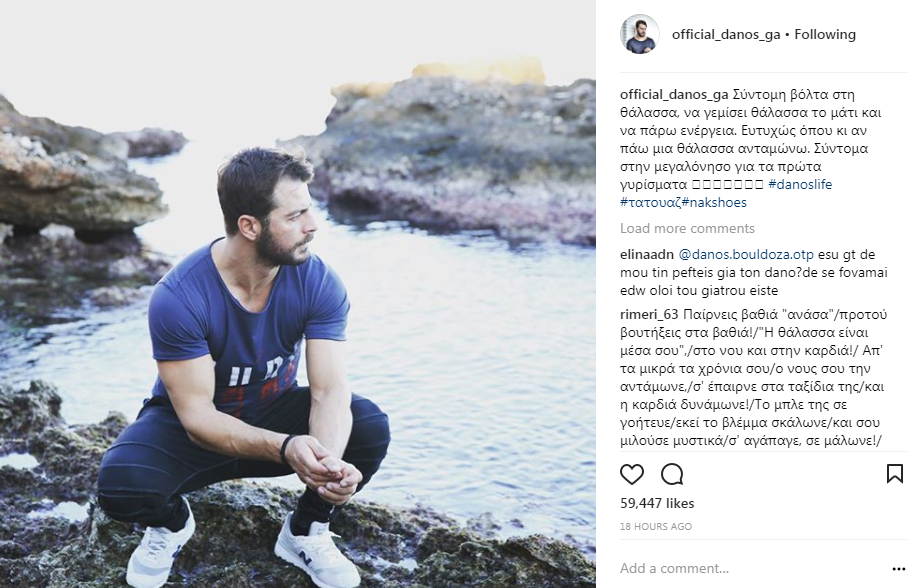Open rimeri_63 commenter profile
This screenshot has width=914, height=588.
coord(649,315)
